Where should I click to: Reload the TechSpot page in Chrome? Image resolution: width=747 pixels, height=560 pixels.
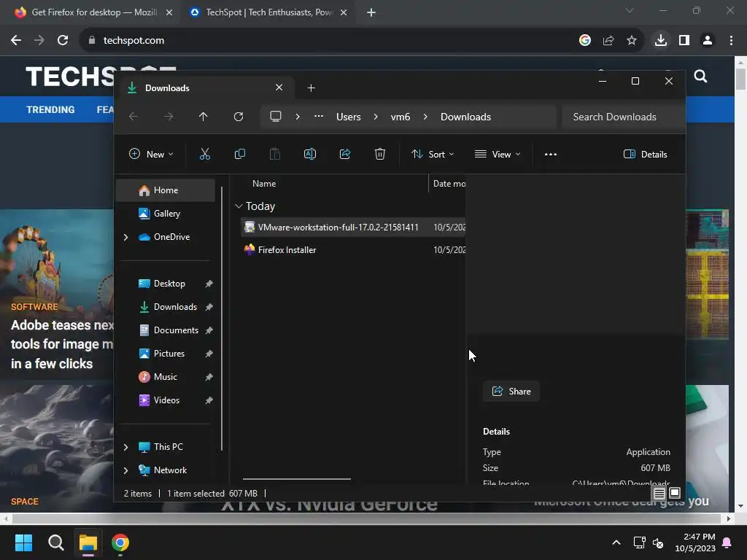pyautogui.click(x=63, y=41)
